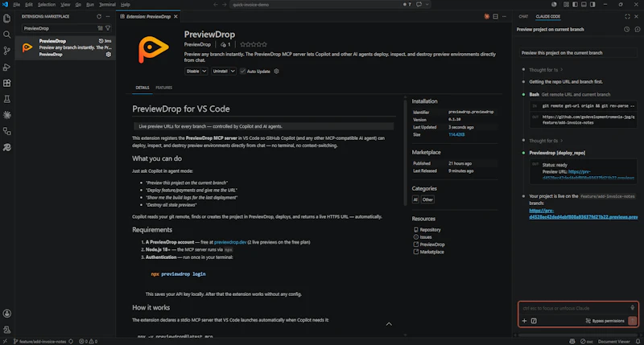Open the Source Control view
The image size is (644, 345).
6,51
